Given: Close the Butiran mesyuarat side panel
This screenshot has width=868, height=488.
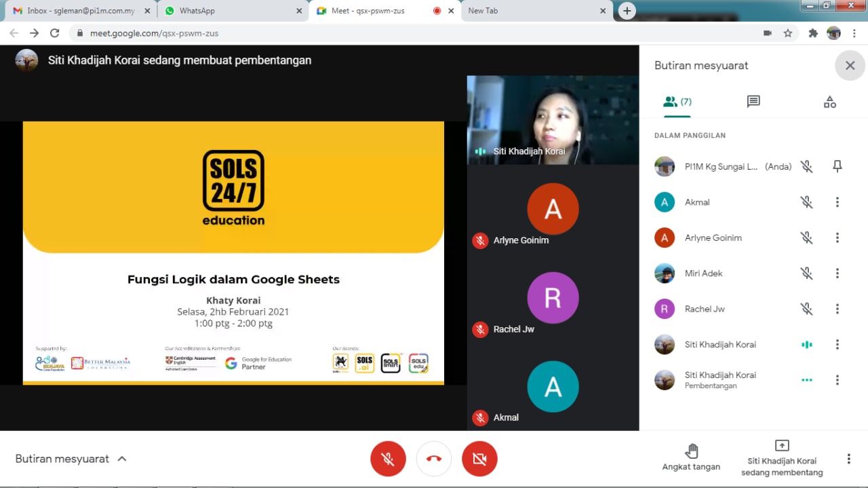Looking at the screenshot, I should pyautogui.click(x=850, y=66).
